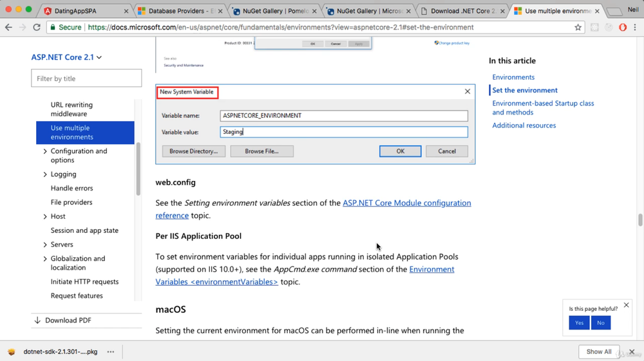The width and height of the screenshot is (644, 361).
Task: Open Handle errors article
Action: point(71,188)
